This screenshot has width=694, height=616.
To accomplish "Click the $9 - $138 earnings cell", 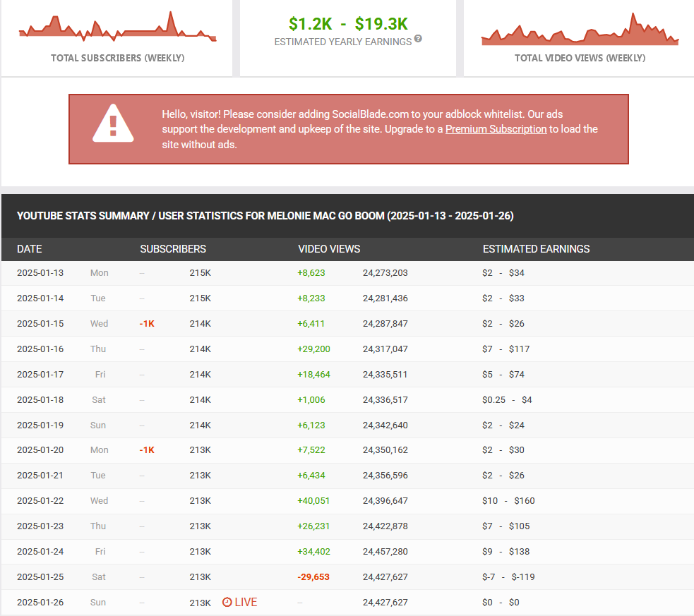I will coord(506,552).
